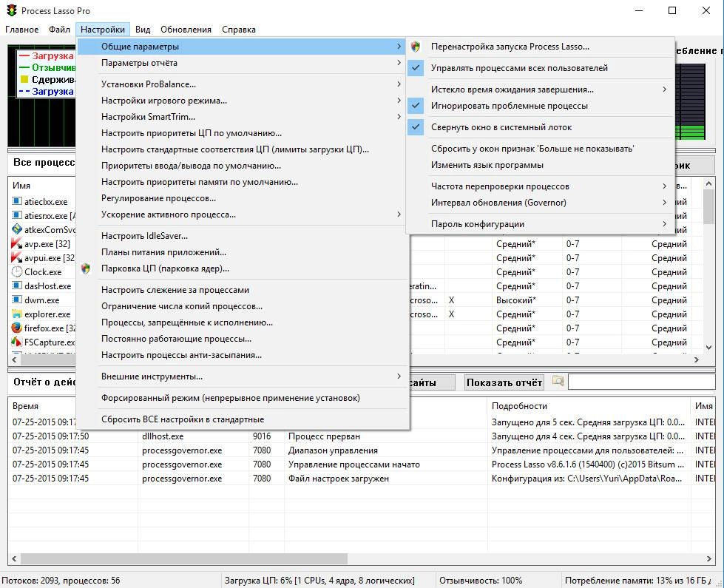
Task: Click the log horizontal scrollbar thumb
Action: [x=183, y=558]
